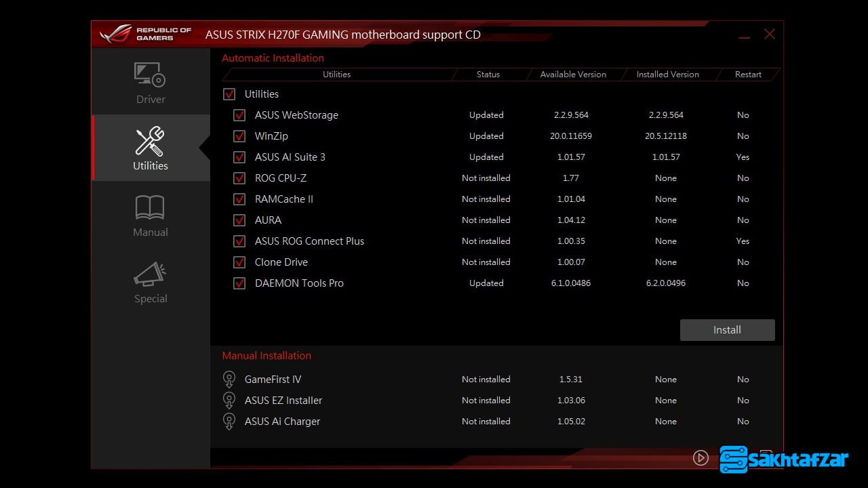Image resolution: width=868 pixels, height=488 pixels.
Task: Click the Install button
Action: point(727,330)
